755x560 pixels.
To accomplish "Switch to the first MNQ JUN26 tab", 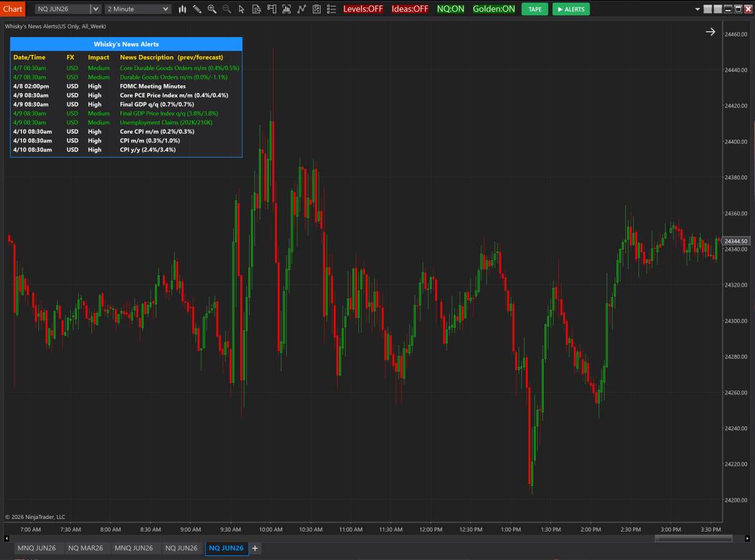I will (37, 548).
